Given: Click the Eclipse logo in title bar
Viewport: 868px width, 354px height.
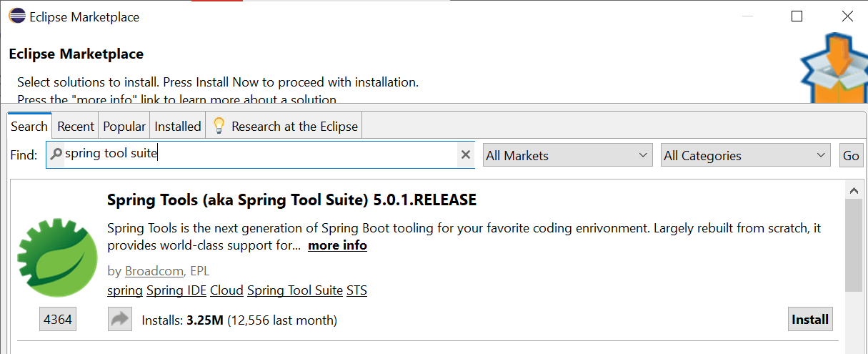Looking at the screenshot, I should pos(16,16).
